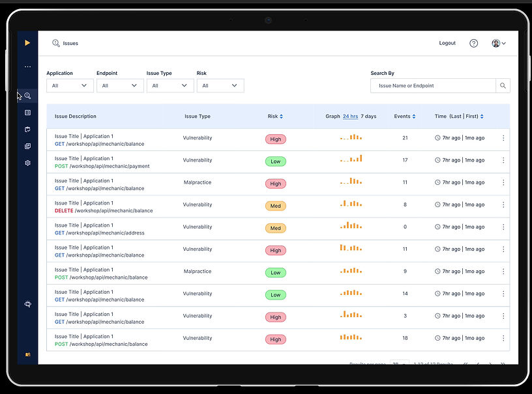Viewport: 532px width, 394px height.
Task: Click the GET /workshop/api/mechanic/address endpoint
Action: click(x=99, y=232)
